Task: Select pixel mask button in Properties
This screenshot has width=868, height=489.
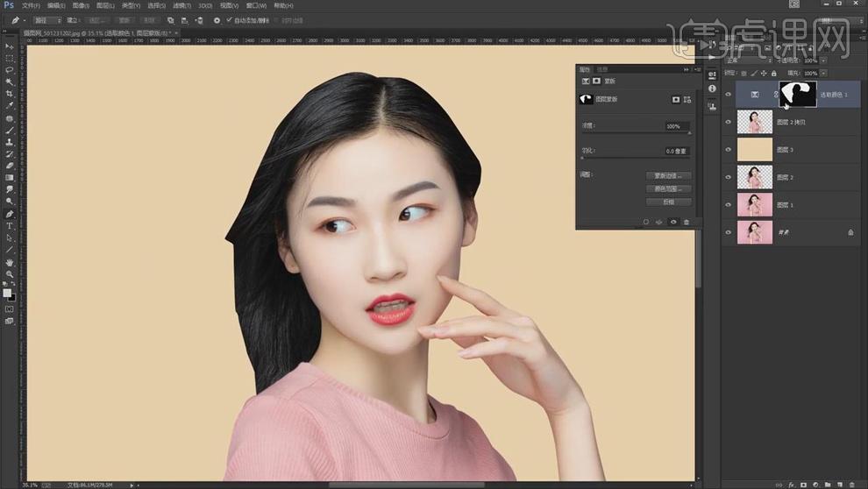Action: click(675, 100)
